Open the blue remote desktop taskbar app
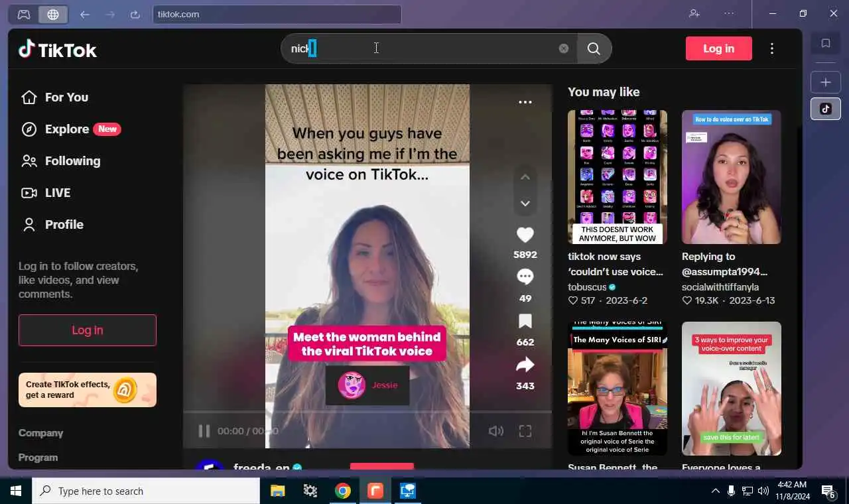 pyautogui.click(x=407, y=491)
